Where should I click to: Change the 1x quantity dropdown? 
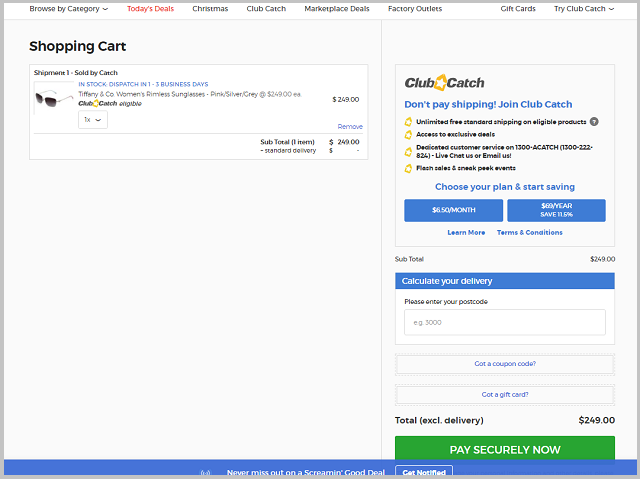93,120
